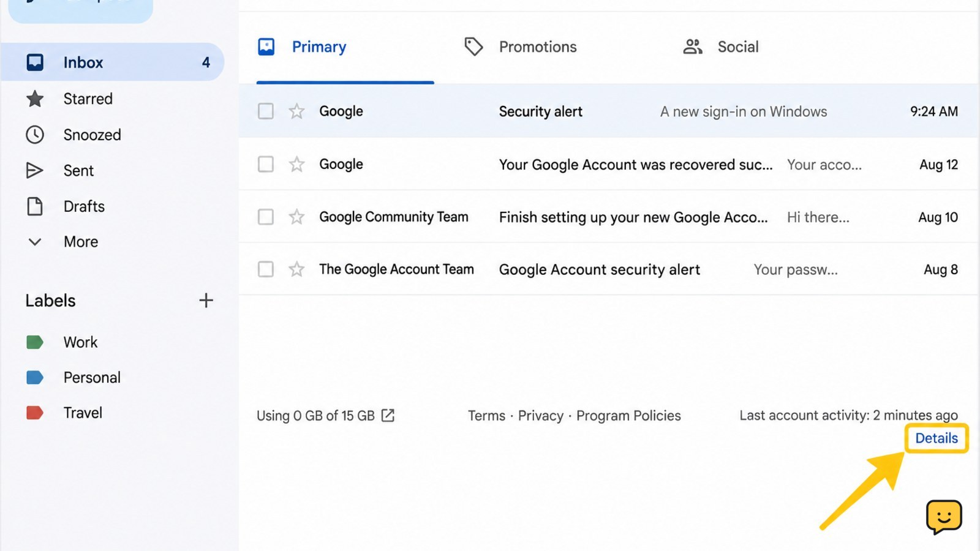Click the Sent paper-plane icon
The width and height of the screenshot is (980, 551).
click(x=35, y=170)
